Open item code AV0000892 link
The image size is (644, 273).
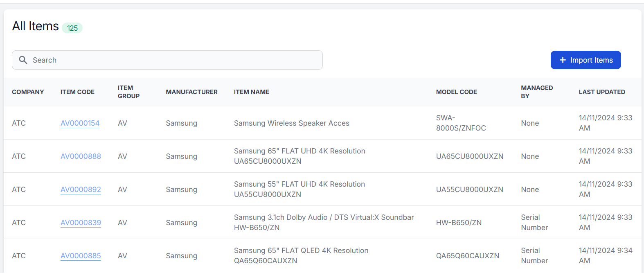pyautogui.click(x=81, y=190)
